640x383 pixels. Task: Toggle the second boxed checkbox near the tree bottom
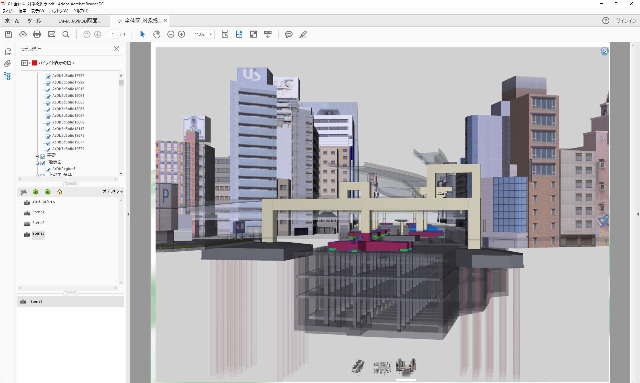pyautogui.click(x=42, y=163)
